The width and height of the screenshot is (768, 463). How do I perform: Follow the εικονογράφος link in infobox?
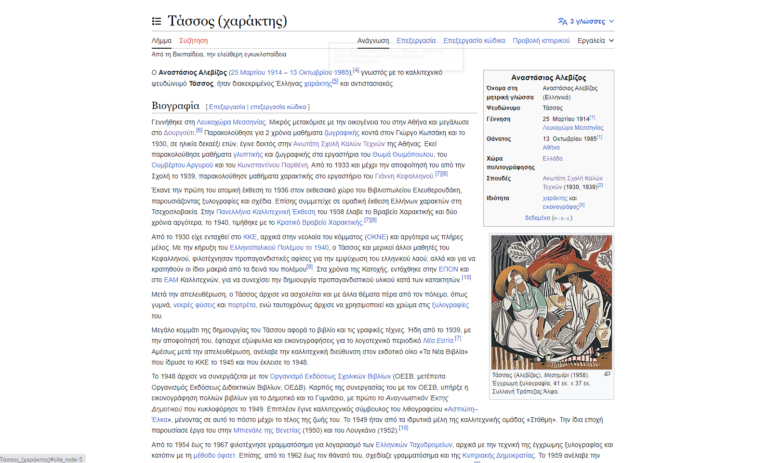pos(560,207)
